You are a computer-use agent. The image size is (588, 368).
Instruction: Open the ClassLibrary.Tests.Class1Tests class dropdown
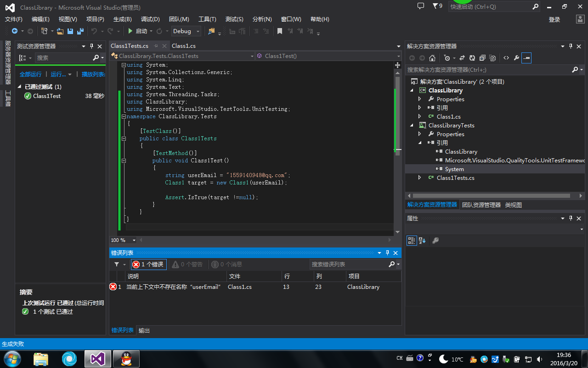182,56
